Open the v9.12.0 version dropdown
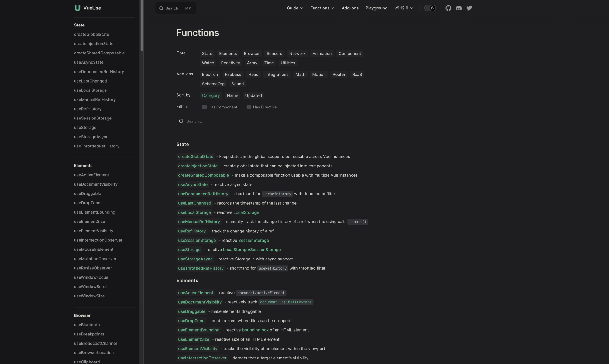The height and width of the screenshot is (364, 609). (404, 8)
